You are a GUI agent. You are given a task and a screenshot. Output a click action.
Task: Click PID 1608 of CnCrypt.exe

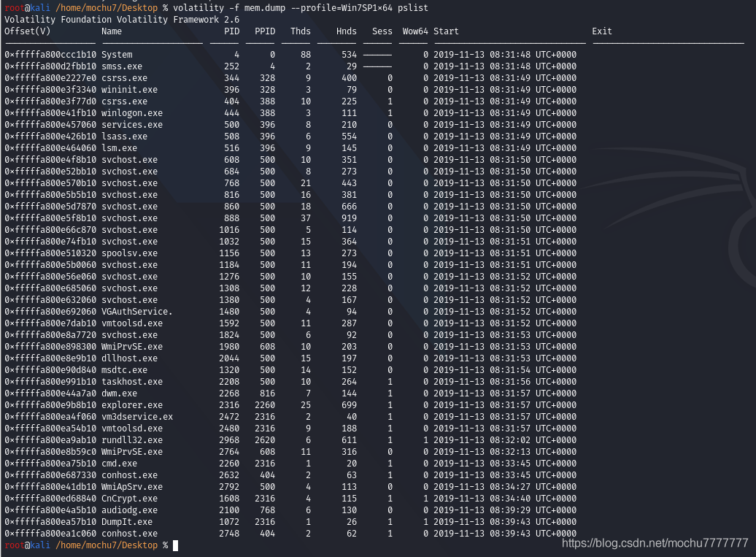point(229,498)
